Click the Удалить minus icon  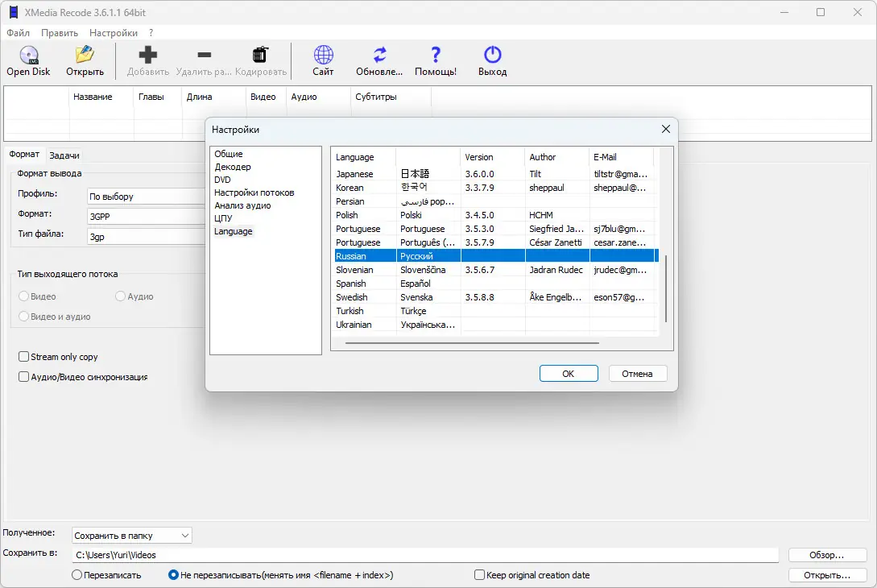point(204,55)
